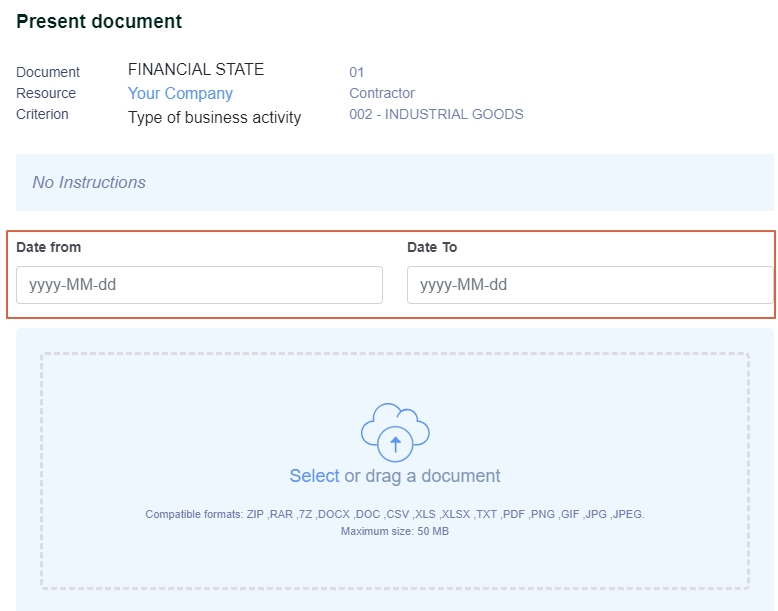Click the document code 01
Viewport: 778px width, 611px height.
coord(357,72)
